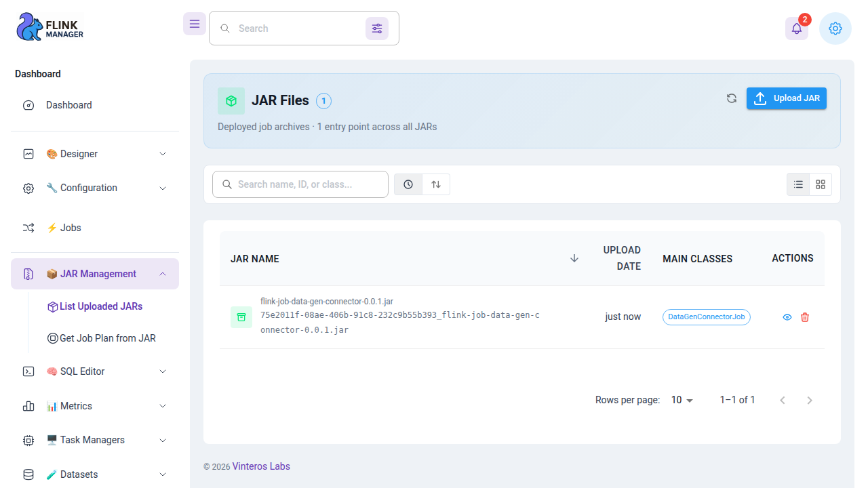The width and height of the screenshot is (868, 488).
Task: Open the notifications bell
Action: [x=797, y=28]
